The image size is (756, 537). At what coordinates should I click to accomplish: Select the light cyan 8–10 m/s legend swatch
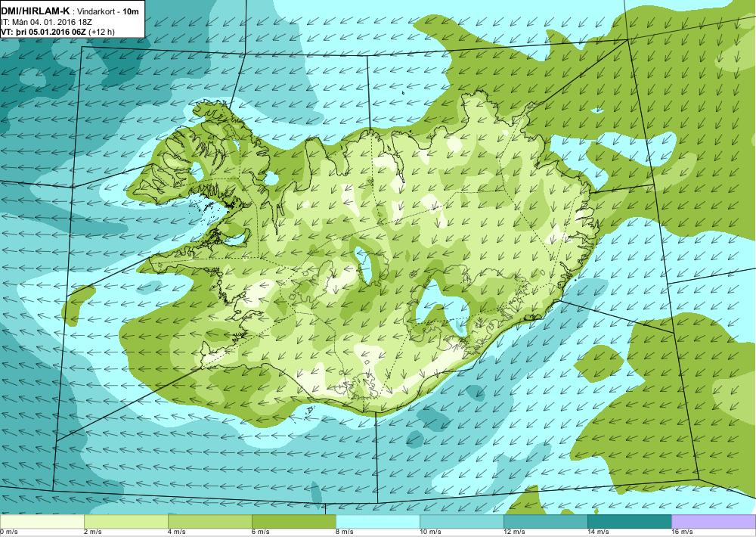[x=377, y=521]
